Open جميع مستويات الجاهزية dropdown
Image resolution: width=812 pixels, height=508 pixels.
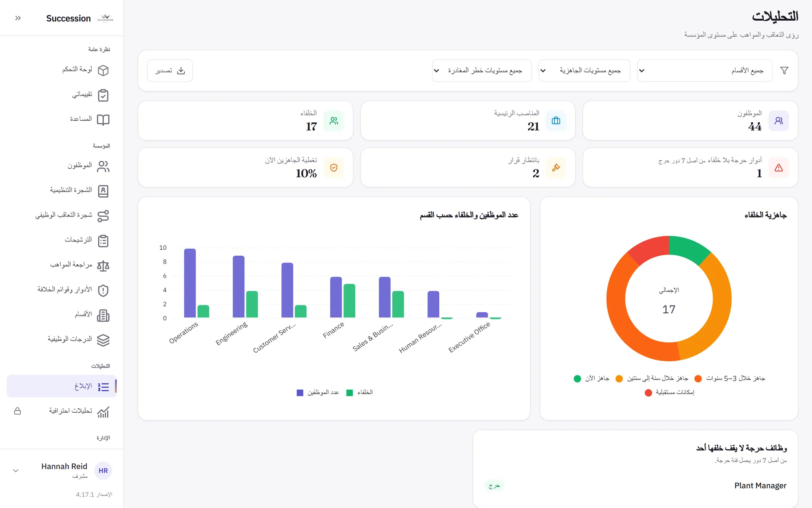click(584, 71)
